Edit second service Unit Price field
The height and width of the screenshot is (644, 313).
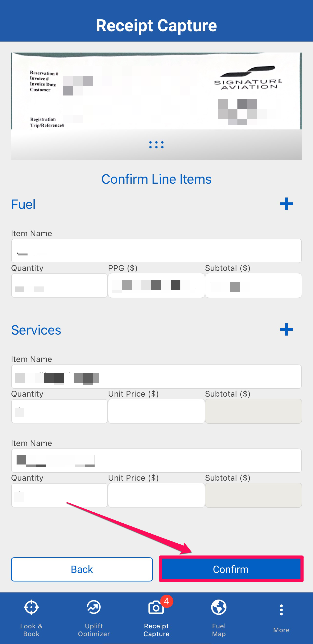click(x=156, y=495)
